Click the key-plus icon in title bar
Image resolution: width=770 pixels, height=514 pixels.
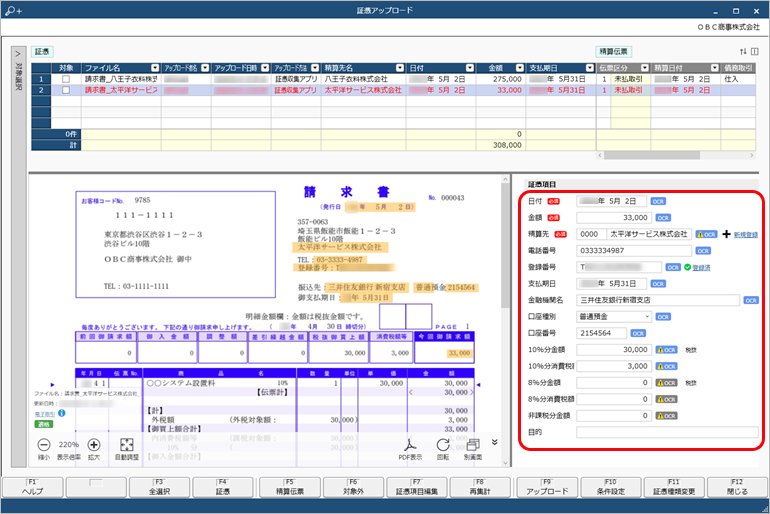click(x=13, y=10)
